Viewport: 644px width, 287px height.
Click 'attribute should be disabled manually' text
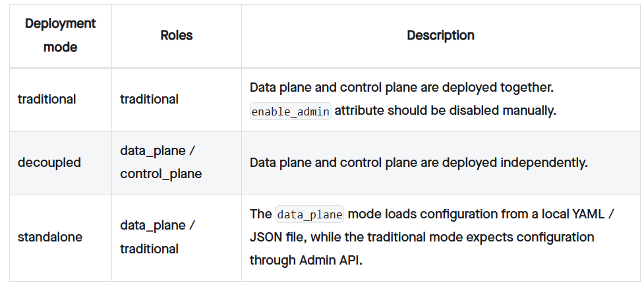[445, 111]
